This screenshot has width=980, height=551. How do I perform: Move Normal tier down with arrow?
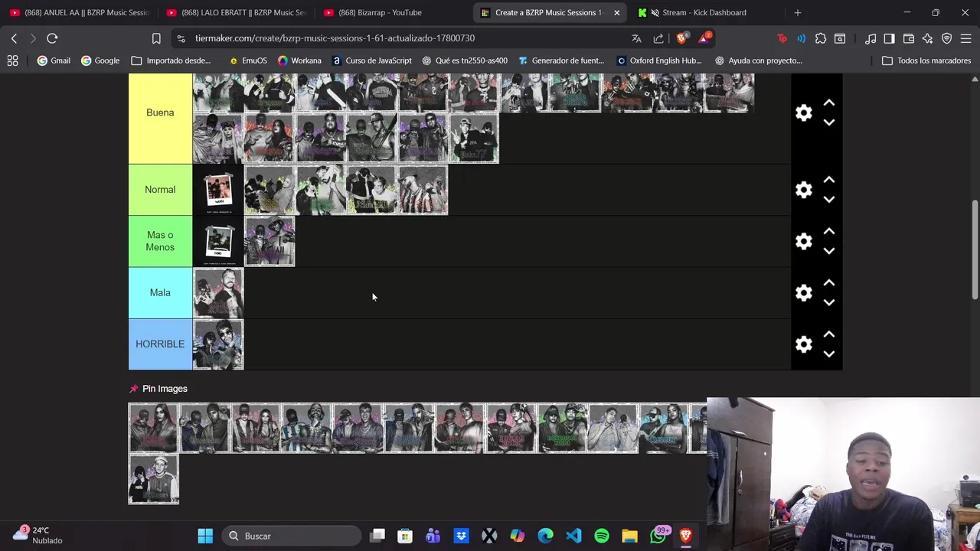[828, 200]
